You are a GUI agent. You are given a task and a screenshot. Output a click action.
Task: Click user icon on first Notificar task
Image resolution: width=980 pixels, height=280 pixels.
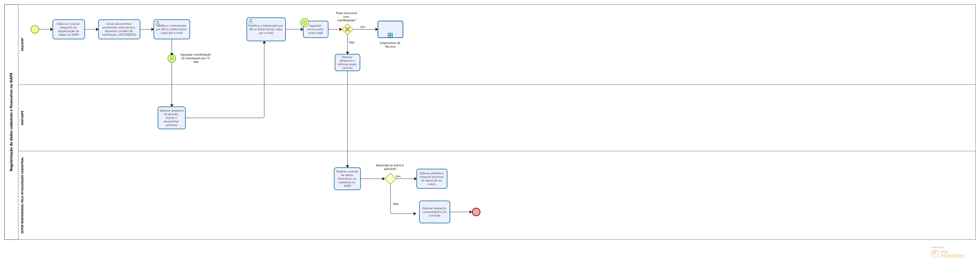157,24
